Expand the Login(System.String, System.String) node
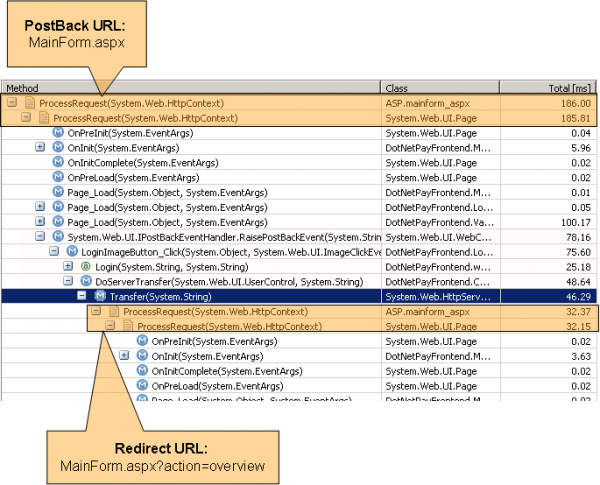This screenshot has width=600, height=485. click(x=68, y=266)
